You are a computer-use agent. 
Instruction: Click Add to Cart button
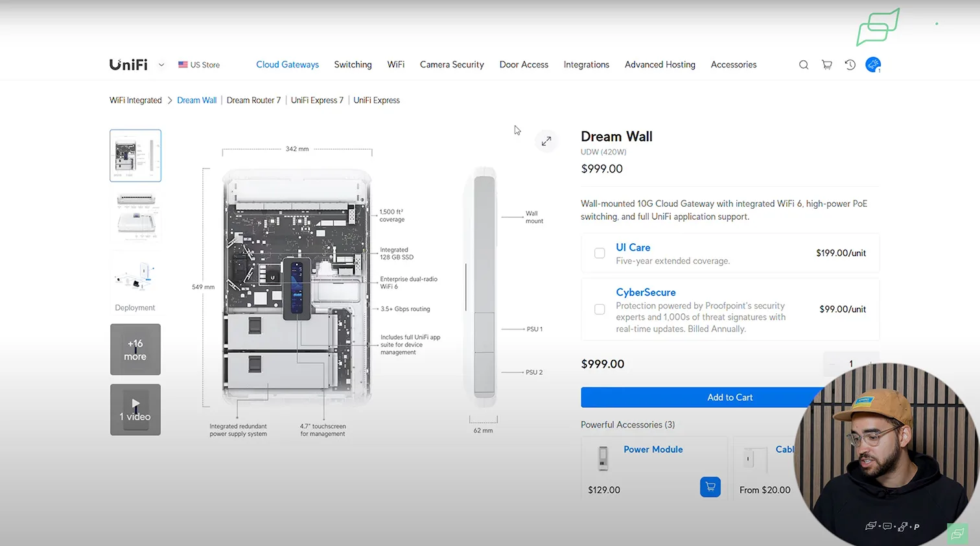[730, 398]
